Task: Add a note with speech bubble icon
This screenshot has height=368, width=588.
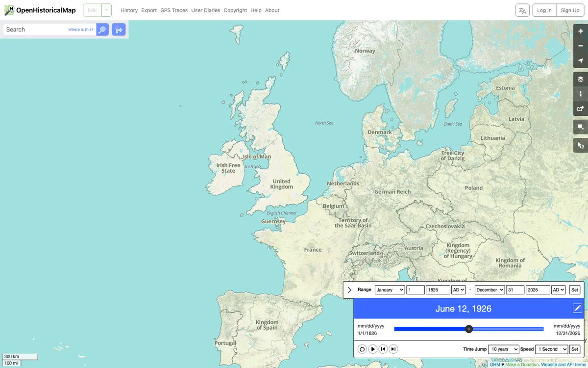Action: 581,127
